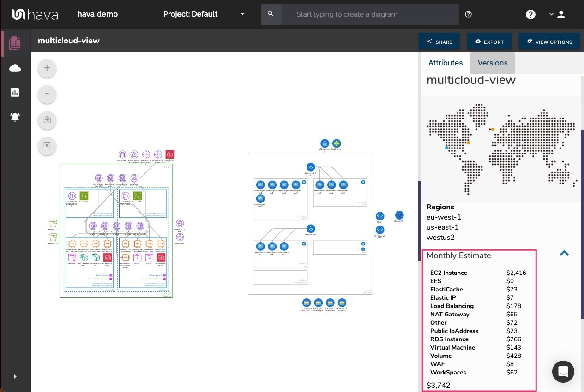
Task: Click the orange Europe marker on the map
Action: (493, 129)
